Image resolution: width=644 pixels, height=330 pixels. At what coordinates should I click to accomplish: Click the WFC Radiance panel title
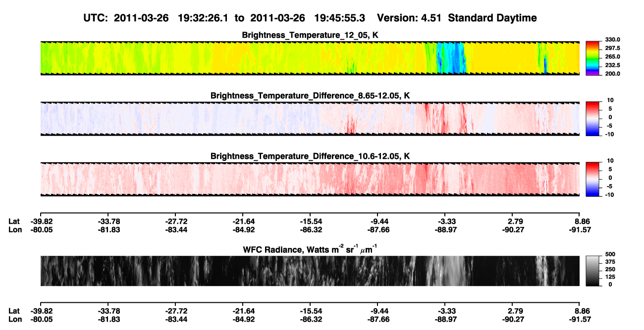click(310, 249)
